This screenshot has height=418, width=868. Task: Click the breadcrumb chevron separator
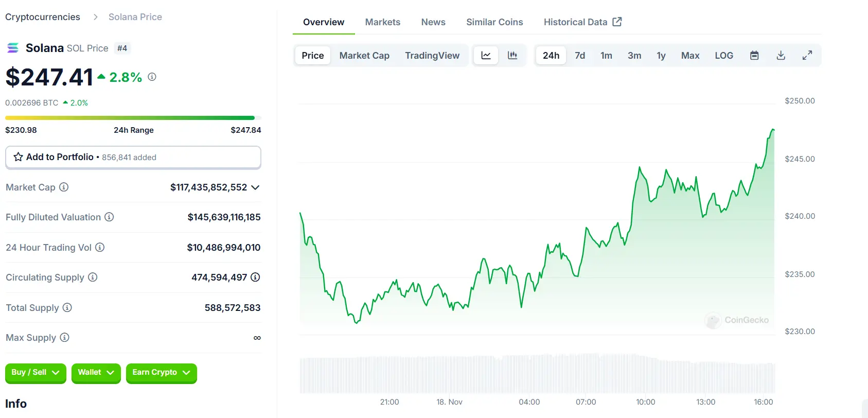tap(95, 17)
